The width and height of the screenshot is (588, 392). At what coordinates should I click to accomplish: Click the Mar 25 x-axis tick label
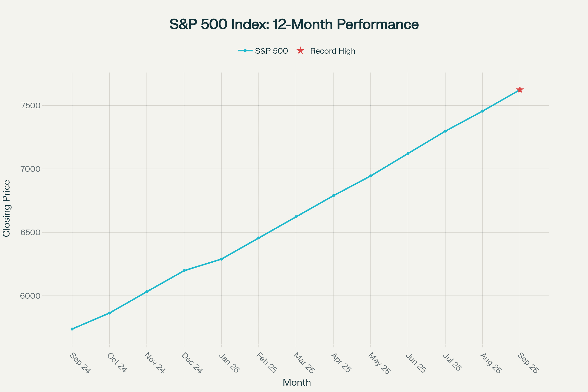[x=304, y=363]
